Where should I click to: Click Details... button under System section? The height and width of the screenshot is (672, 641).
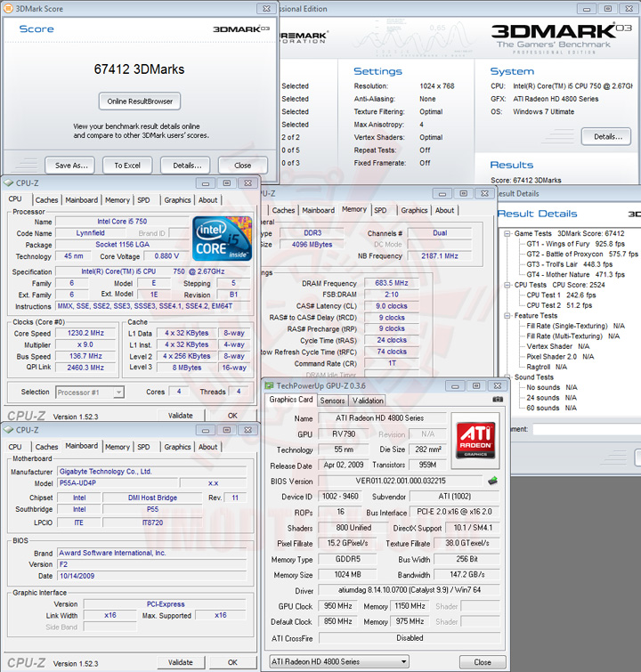point(607,137)
